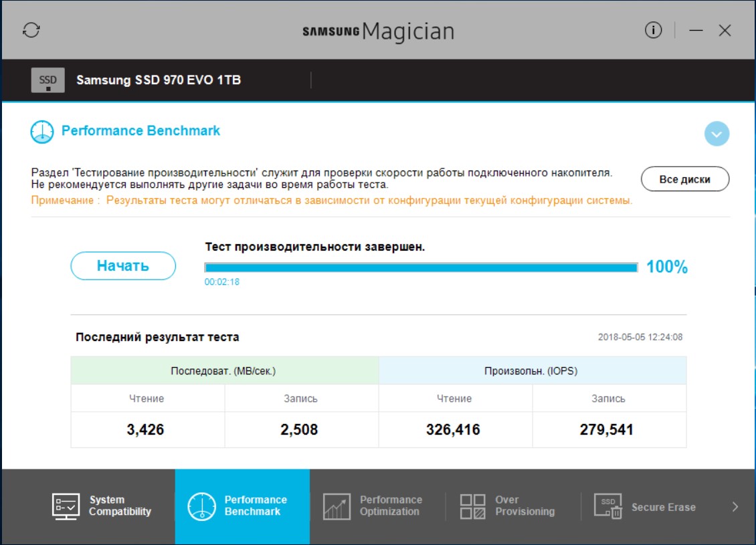Open the Performance Optimization tab
Image resolution: width=756 pixels, height=545 pixels.
coord(377,506)
